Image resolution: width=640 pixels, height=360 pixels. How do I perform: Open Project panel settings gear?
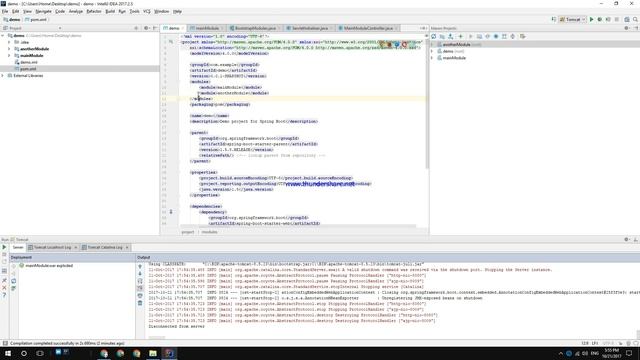[146, 28]
